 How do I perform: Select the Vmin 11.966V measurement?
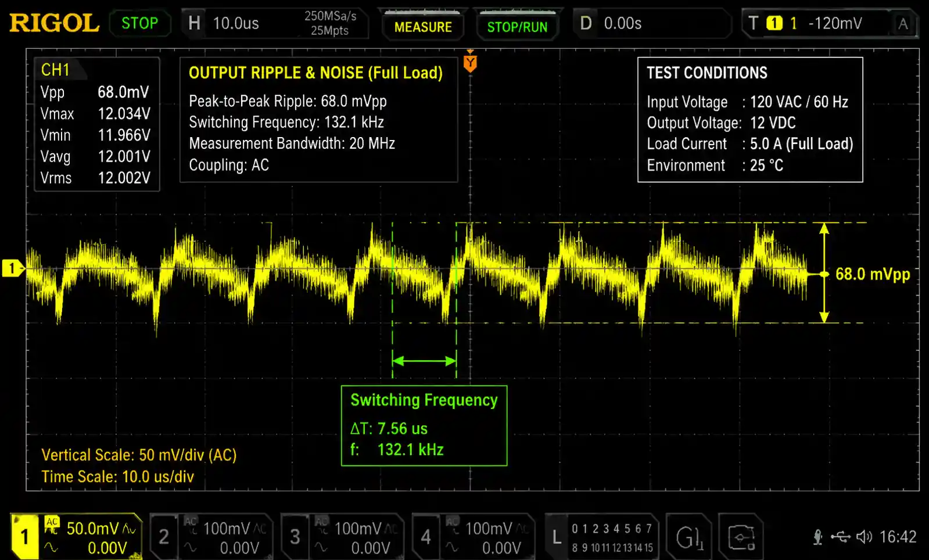(x=95, y=135)
